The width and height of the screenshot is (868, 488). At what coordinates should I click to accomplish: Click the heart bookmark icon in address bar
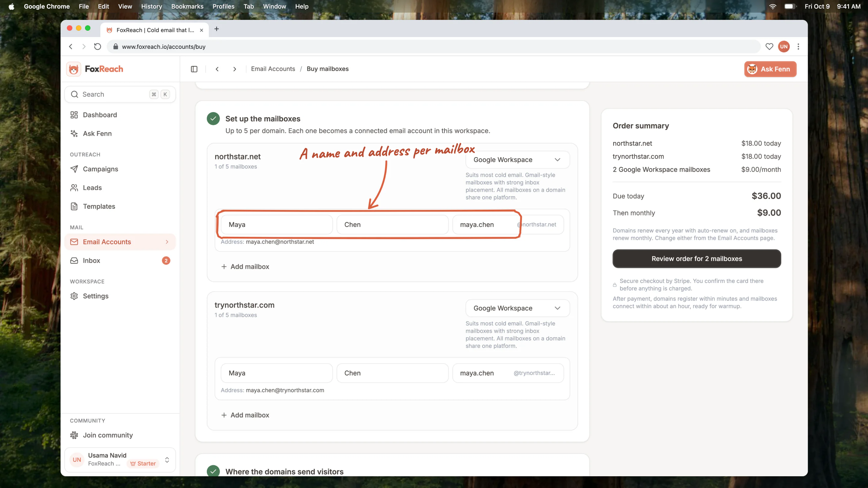769,46
